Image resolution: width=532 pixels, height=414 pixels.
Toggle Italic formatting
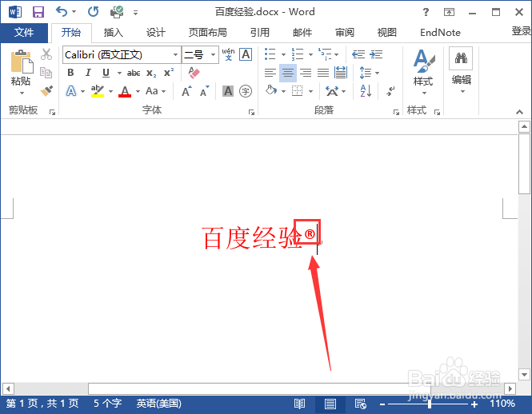point(88,73)
